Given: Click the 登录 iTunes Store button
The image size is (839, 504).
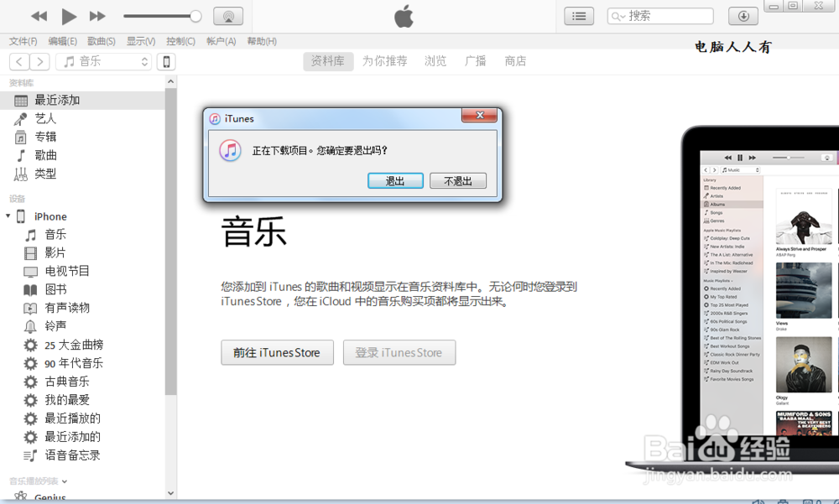Looking at the screenshot, I should coord(399,352).
